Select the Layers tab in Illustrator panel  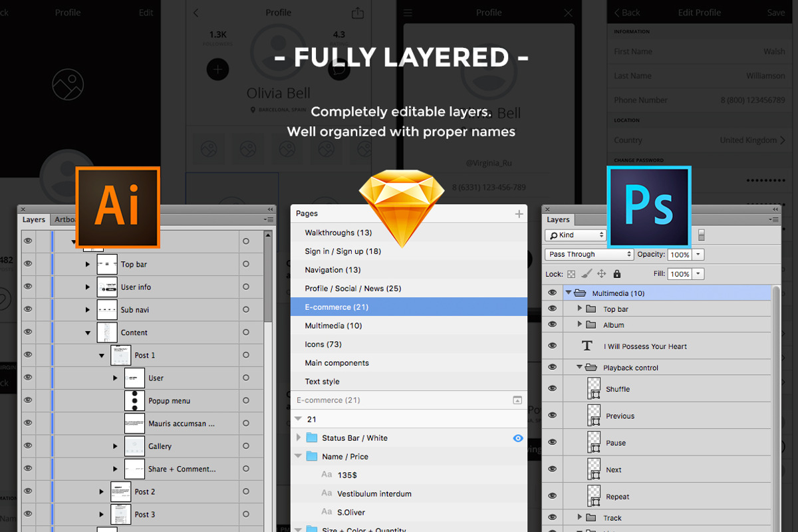point(34,219)
